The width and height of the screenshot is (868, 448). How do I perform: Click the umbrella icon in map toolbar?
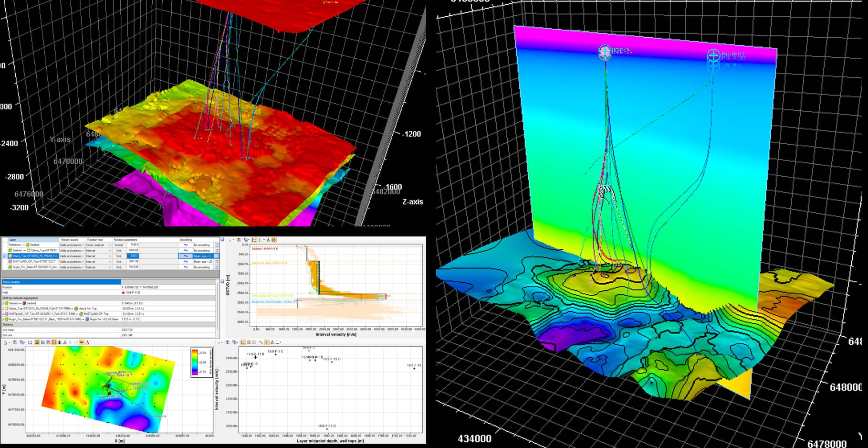click(15, 342)
